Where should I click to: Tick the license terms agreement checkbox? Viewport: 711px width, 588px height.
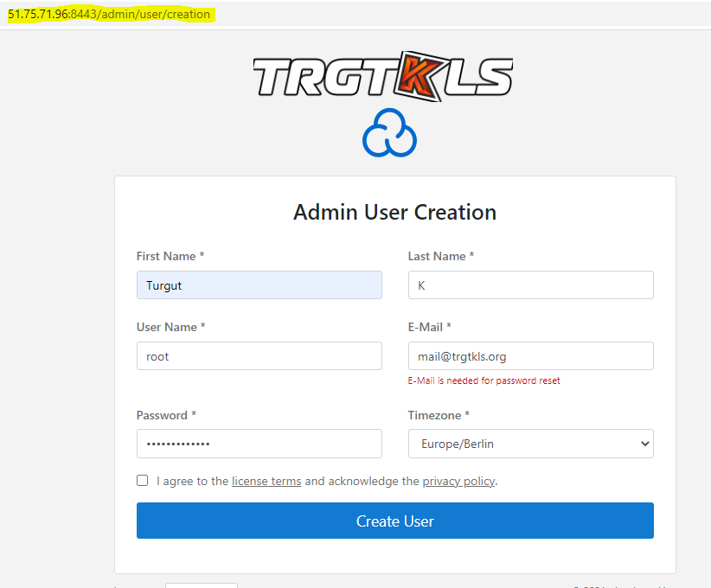tap(143, 481)
